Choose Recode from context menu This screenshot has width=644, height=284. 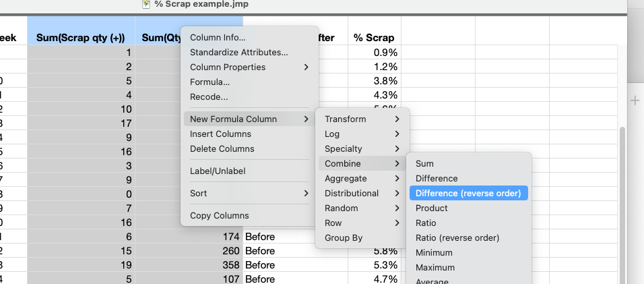pyautogui.click(x=209, y=97)
